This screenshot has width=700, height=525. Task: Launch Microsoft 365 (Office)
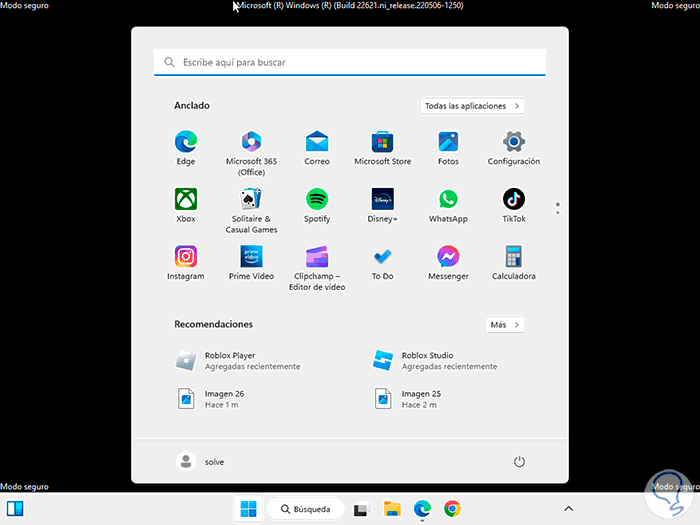pyautogui.click(x=251, y=153)
